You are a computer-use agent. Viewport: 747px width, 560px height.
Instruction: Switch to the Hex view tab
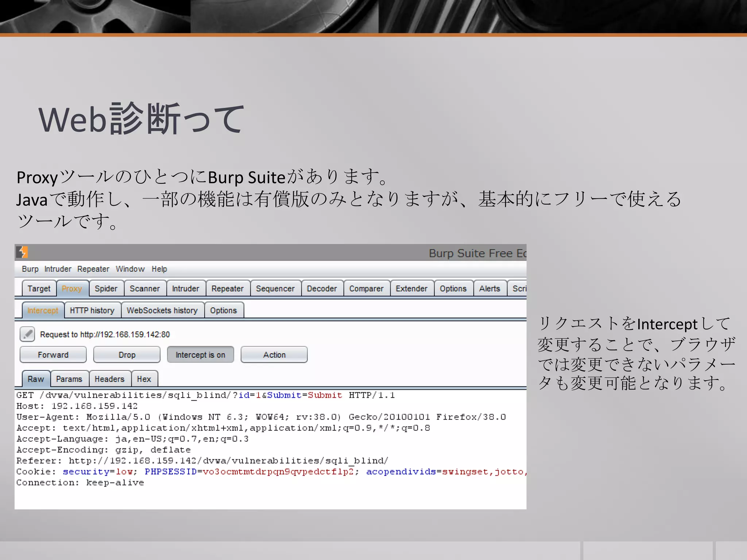coord(144,379)
